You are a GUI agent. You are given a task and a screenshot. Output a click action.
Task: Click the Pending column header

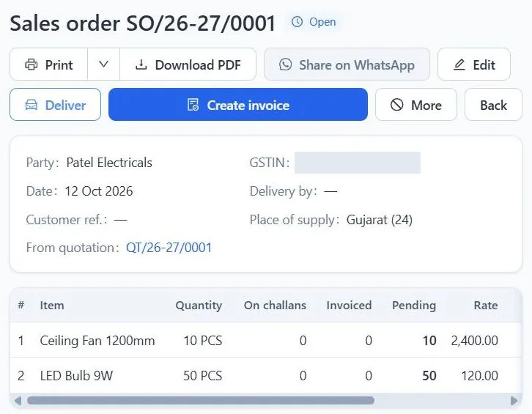[x=414, y=306]
